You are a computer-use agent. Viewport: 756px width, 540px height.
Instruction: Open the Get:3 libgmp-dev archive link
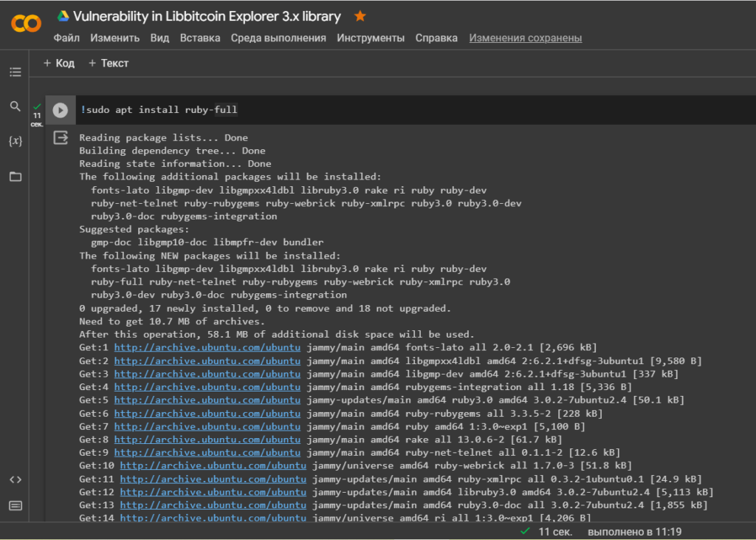207,374
